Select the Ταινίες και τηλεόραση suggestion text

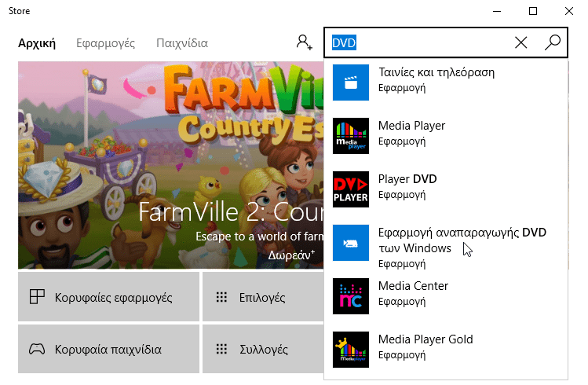[436, 72]
